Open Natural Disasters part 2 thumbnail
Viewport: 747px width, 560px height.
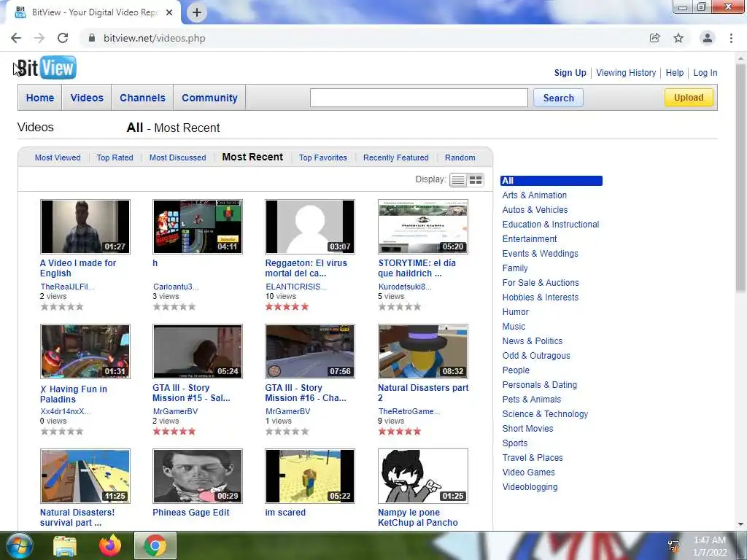[423, 351]
